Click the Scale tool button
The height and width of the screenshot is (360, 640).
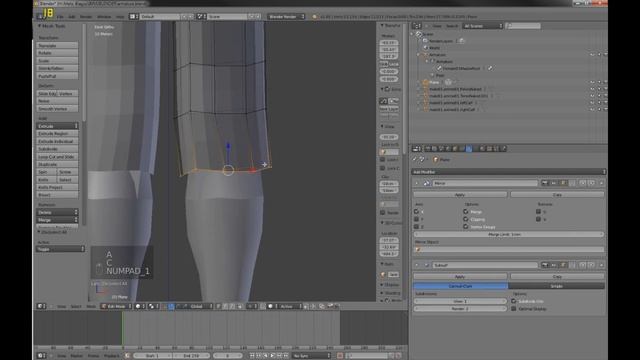[57, 61]
